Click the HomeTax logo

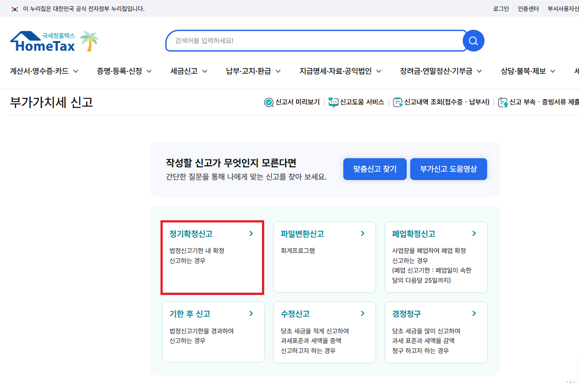[x=42, y=42]
